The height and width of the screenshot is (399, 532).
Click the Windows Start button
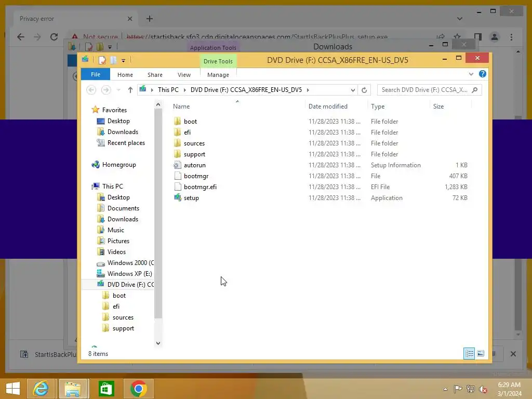pyautogui.click(x=13, y=389)
